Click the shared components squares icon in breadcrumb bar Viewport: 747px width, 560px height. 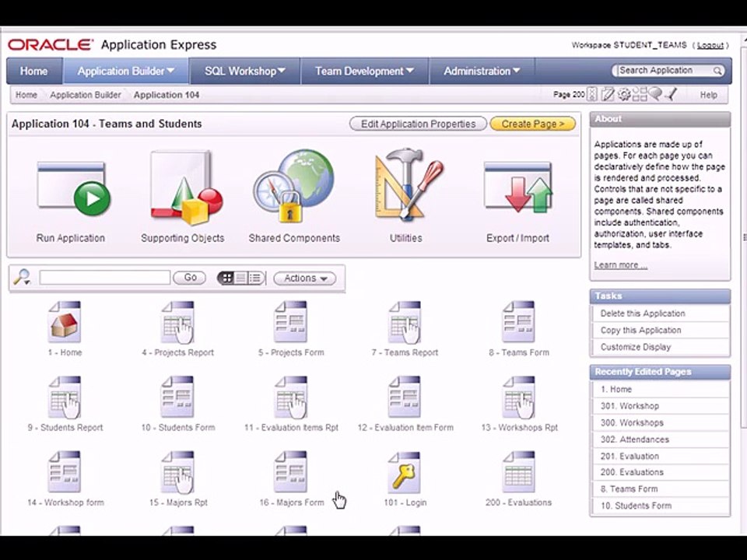(x=640, y=94)
